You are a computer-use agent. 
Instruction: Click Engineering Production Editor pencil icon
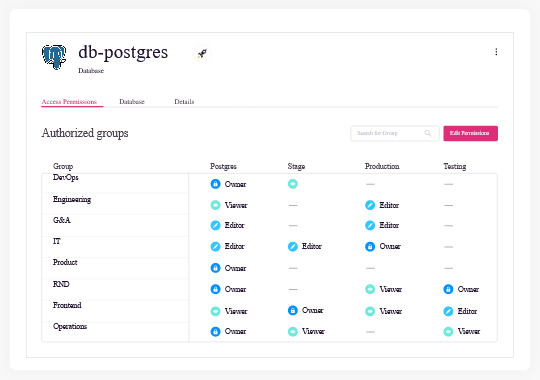tap(370, 205)
